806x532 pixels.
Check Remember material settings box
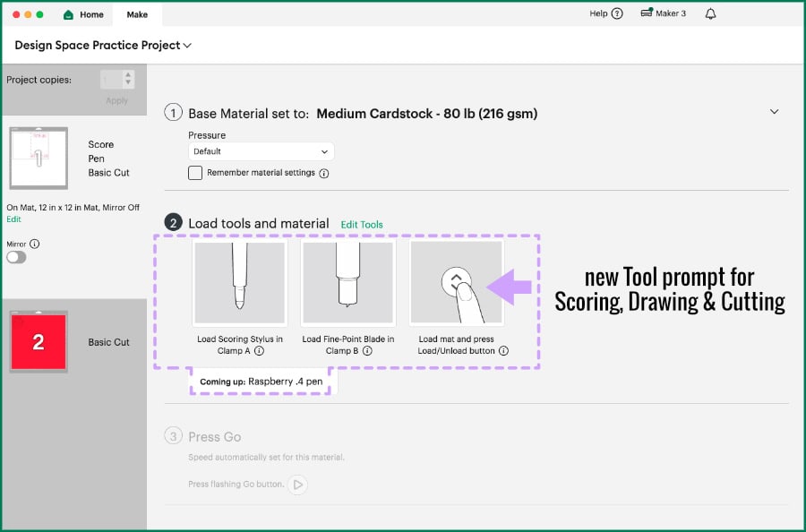click(195, 173)
